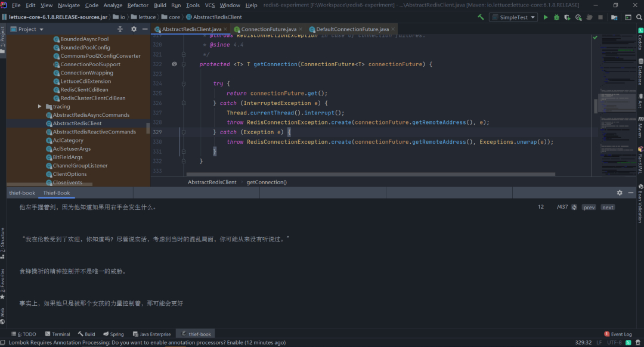
Task: Click the prev page button
Action: (x=589, y=207)
